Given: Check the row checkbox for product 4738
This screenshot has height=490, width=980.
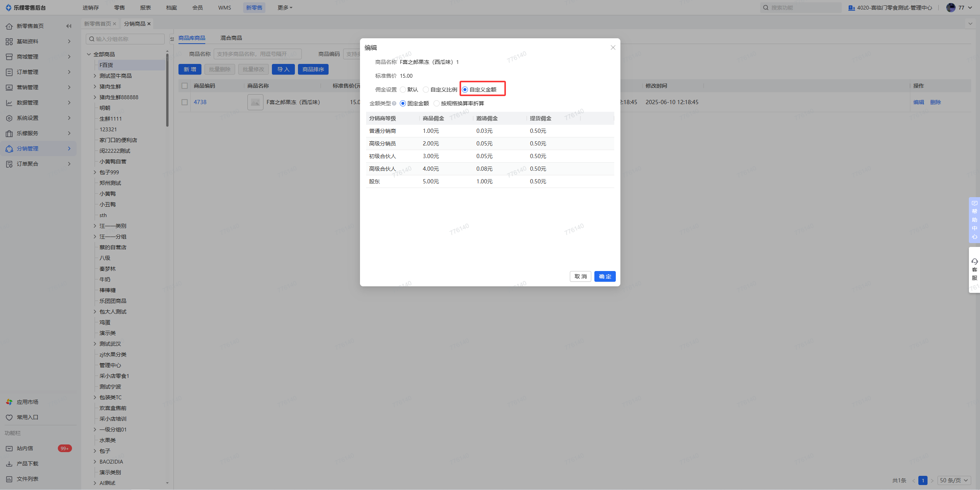Looking at the screenshot, I should coord(185,102).
